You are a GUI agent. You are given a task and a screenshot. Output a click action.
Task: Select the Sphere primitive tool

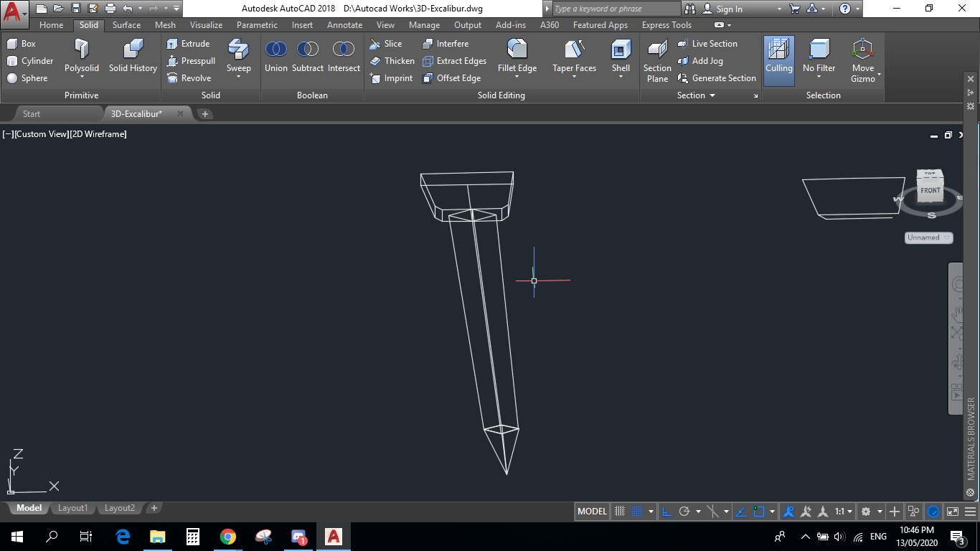27,78
